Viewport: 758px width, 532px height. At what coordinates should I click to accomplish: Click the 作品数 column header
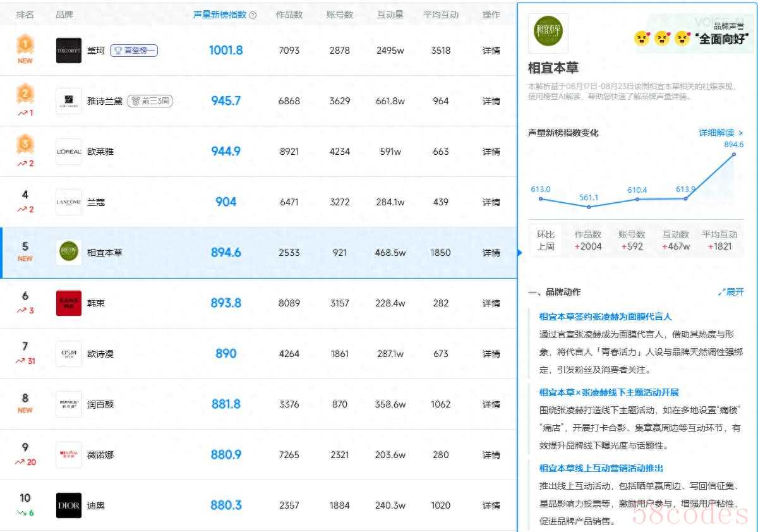coord(289,15)
